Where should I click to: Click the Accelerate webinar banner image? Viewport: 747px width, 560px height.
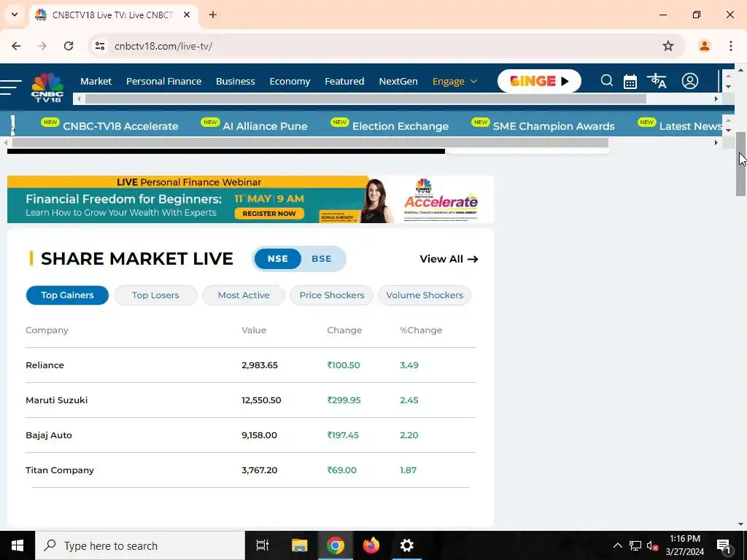[x=251, y=200]
